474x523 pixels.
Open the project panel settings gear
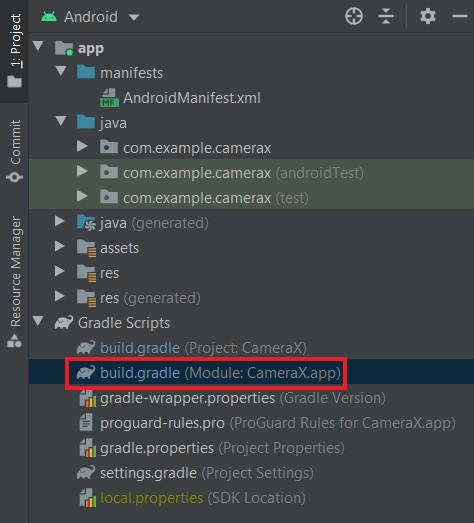tap(428, 16)
